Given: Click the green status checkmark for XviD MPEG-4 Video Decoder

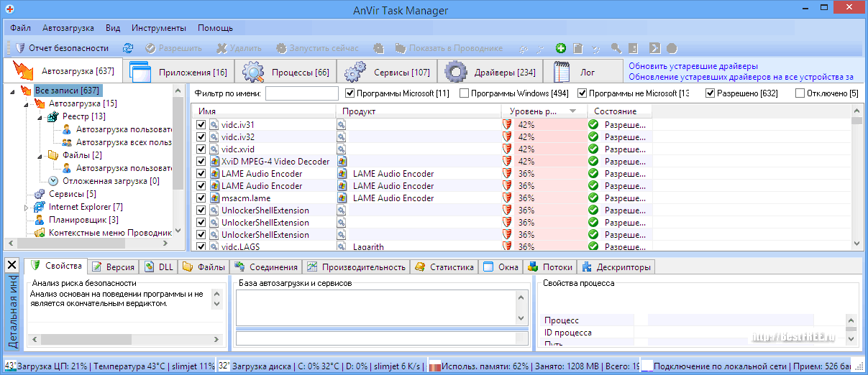Looking at the screenshot, I should coord(593,162).
